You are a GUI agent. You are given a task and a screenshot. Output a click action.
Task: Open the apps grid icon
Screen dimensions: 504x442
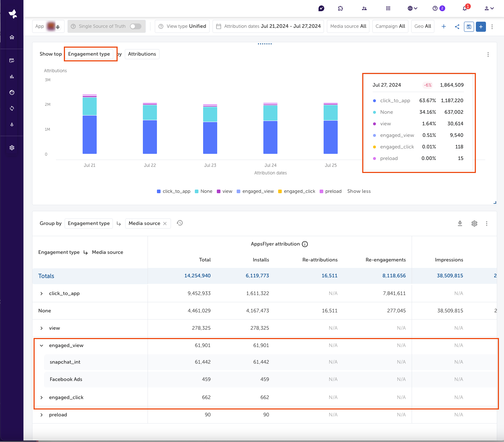point(388,8)
